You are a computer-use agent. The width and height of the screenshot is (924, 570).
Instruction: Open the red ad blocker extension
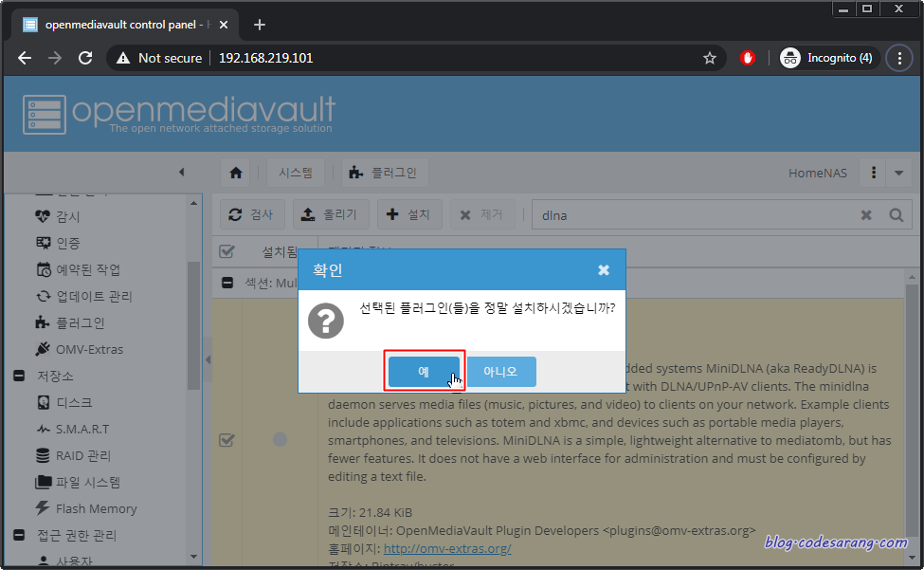coord(747,58)
